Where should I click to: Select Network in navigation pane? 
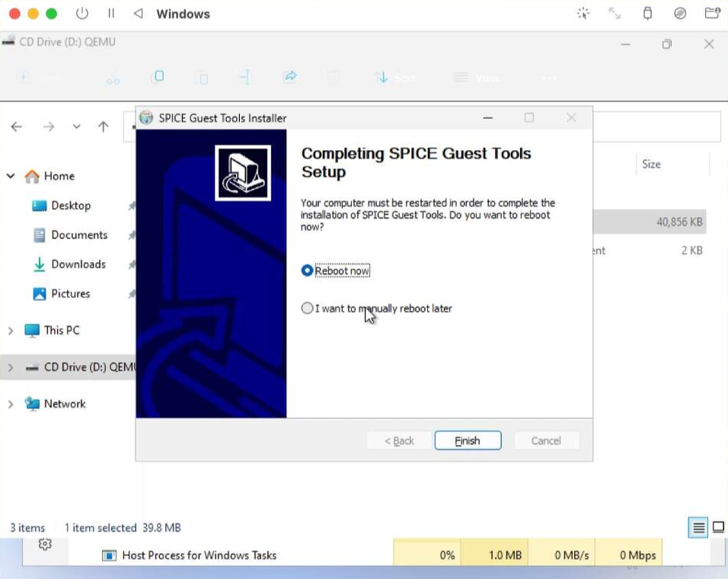(56, 404)
